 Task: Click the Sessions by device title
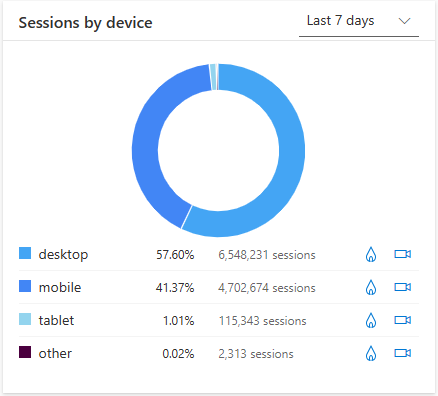click(85, 23)
